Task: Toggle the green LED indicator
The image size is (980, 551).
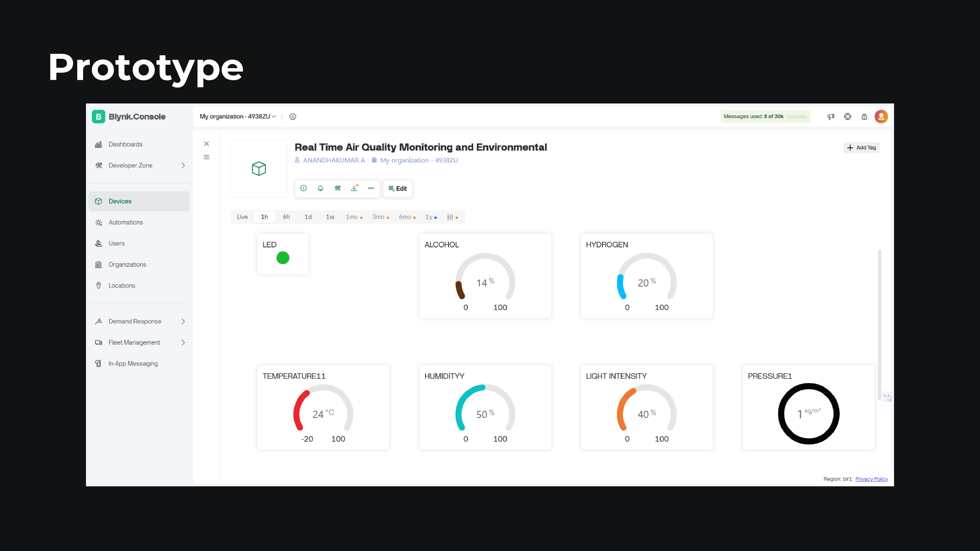Action: tap(283, 258)
